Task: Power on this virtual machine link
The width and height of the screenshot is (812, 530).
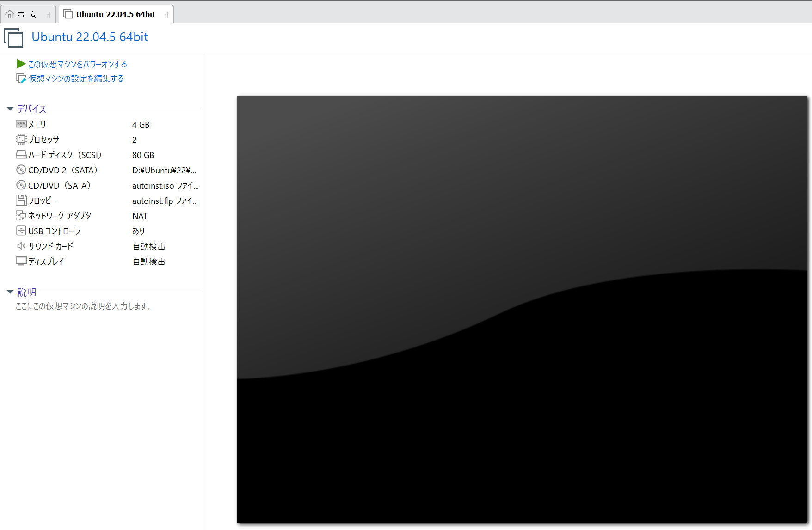Action: coord(77,64)
